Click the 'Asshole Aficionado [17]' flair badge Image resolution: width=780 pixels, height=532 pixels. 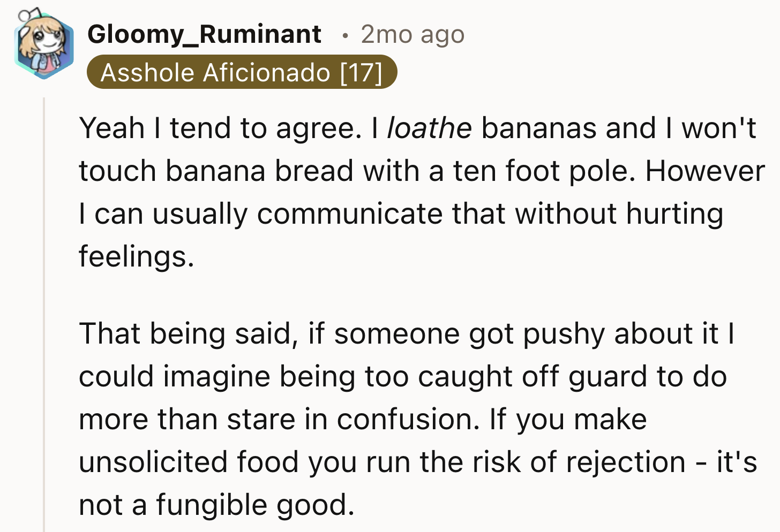pos(242,72)
